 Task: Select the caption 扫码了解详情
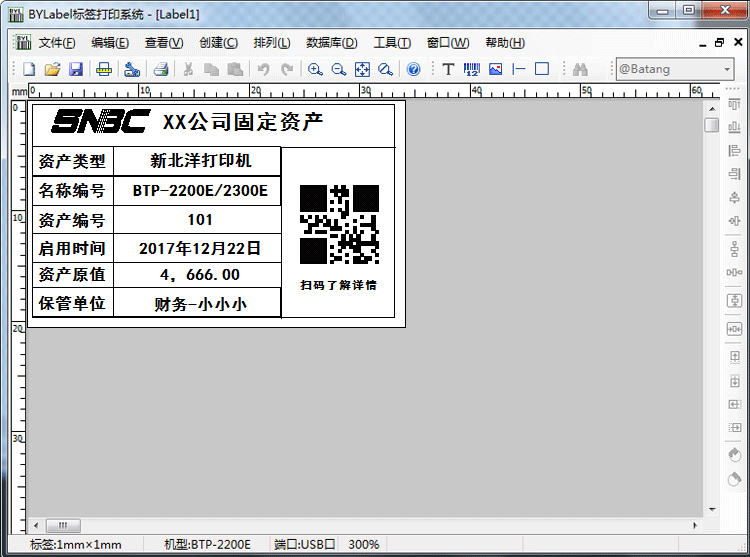click(x=338, y=285)
